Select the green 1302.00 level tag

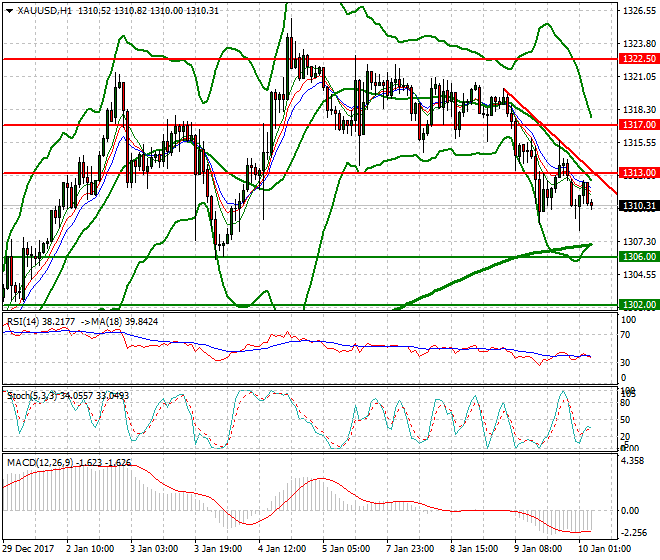coord(636,304)
